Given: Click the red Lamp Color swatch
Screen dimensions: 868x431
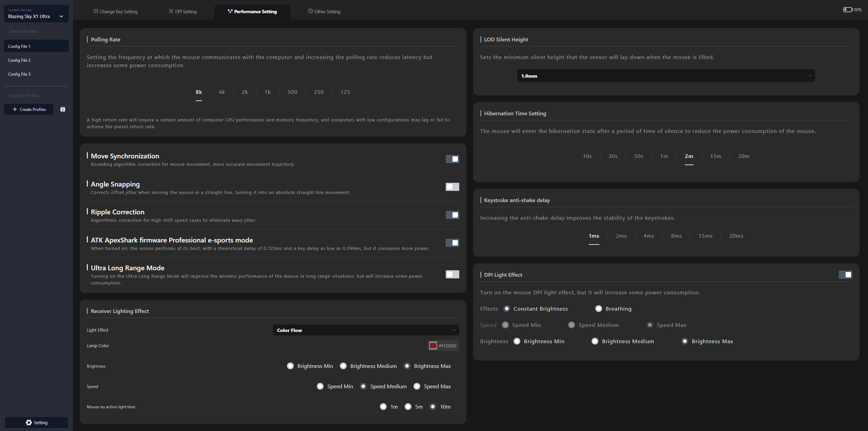Looking at the screenshot, I should point(433,346).
